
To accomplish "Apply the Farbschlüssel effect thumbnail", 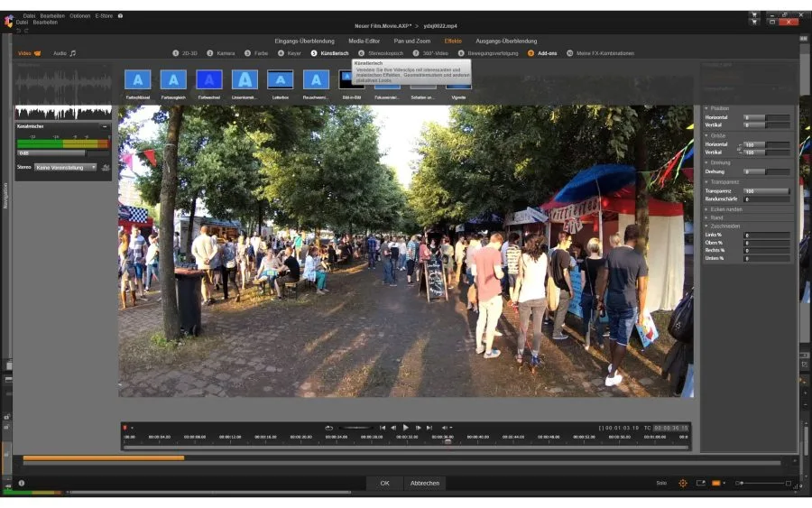I will [x=138, y=79].
